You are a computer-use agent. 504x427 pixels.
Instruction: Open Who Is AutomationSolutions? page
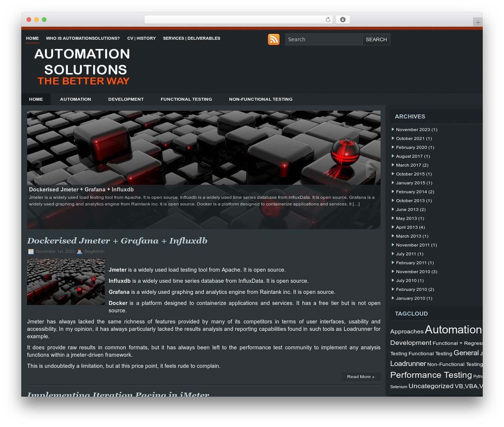83,38
